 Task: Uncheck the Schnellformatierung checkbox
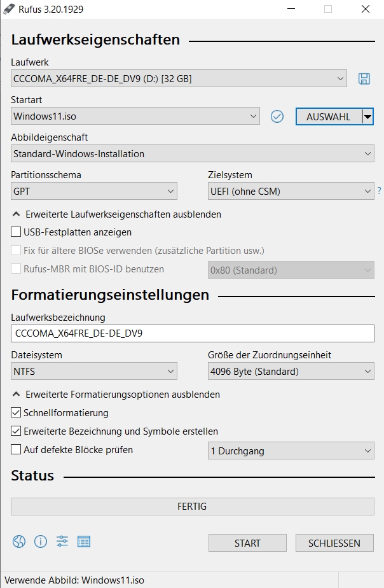[16, 412]
